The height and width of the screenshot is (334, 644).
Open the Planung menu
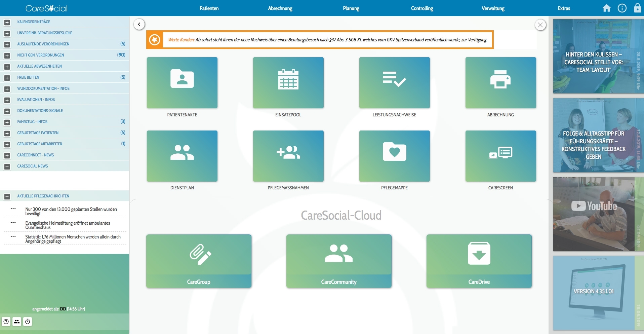(351, 8)
